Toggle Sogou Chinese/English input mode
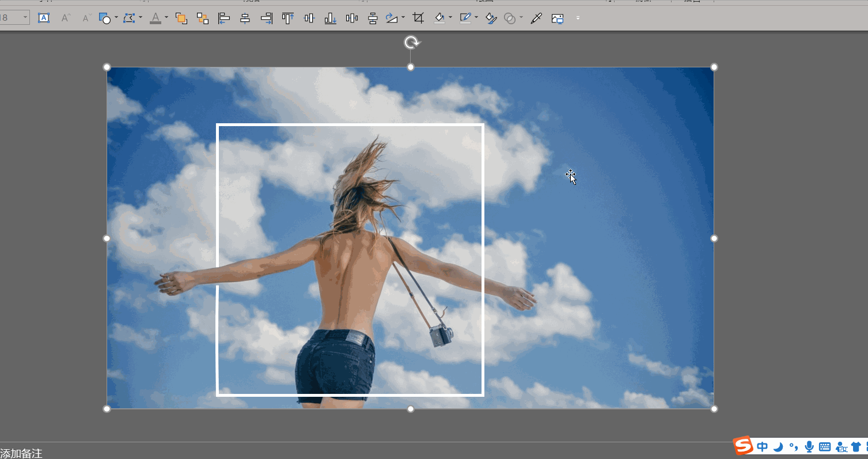 coord(763,447)
